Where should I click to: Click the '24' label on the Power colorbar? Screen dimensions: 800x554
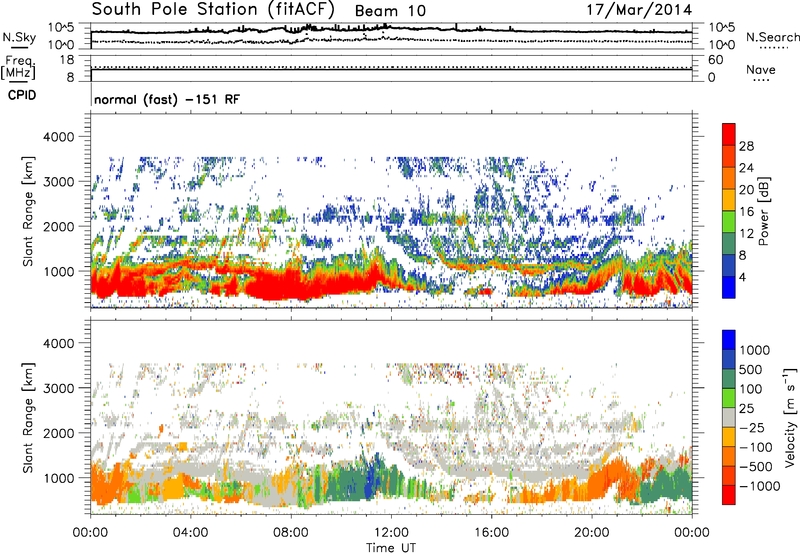[x=746, y=168]
